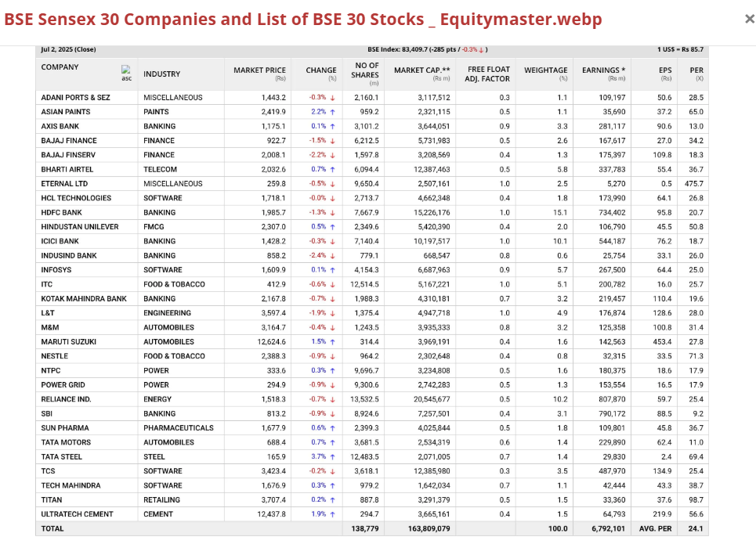This screenshot has height=544, width=756.
Task: Click the TOTAL row label
Action: pyautogui.click(x=52, y=528)
